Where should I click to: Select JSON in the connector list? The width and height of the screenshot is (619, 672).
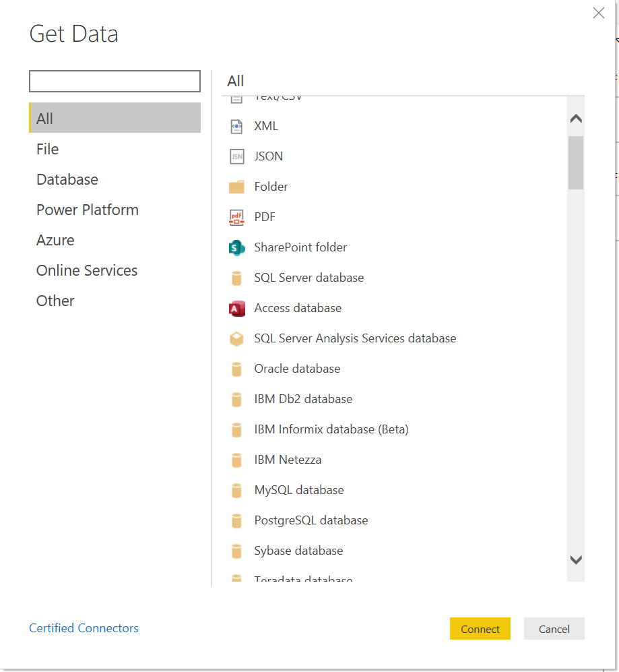click(x=269, y=156)
